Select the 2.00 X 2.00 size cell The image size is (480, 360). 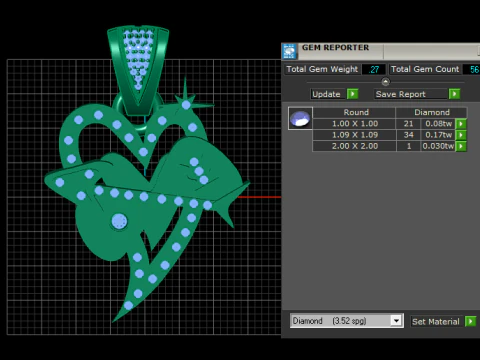pyautogui.click(x=355, y=146)
